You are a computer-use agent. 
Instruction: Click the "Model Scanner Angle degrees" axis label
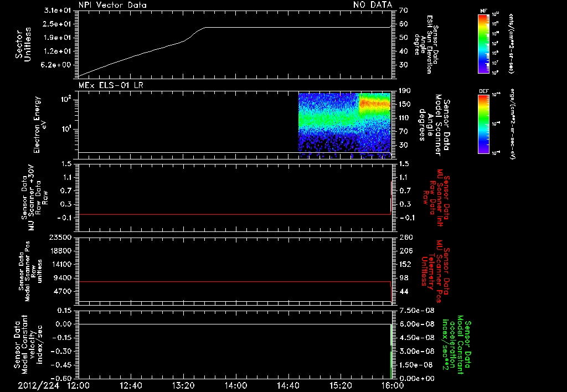click(435, 125)
